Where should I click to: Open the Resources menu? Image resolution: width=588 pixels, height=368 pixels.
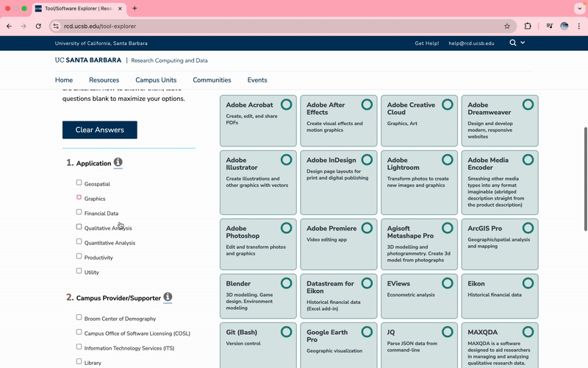pos(104,80)
